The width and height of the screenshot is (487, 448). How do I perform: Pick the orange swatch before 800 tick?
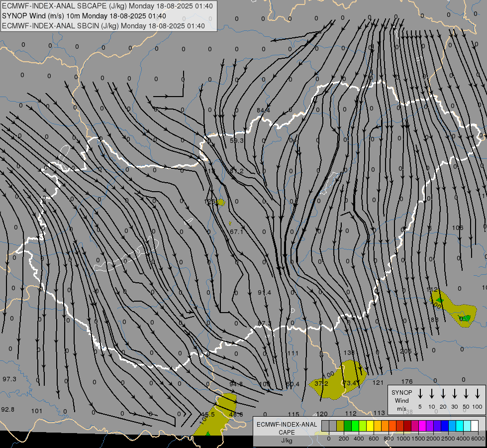(385, 426)
